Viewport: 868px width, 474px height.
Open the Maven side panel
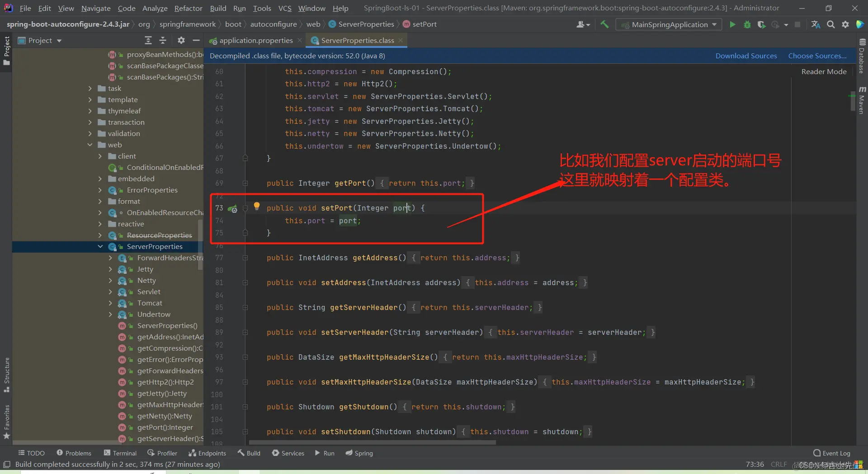coord(862,100)
